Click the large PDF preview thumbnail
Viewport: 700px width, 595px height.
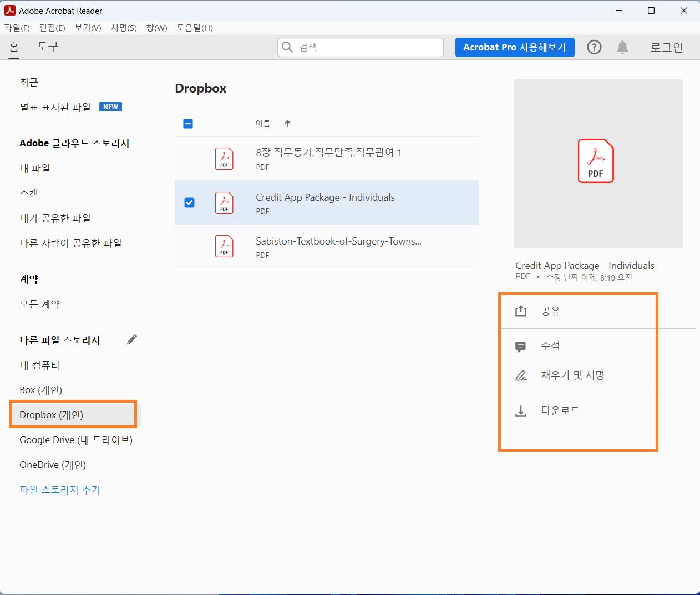pos(598,162)
